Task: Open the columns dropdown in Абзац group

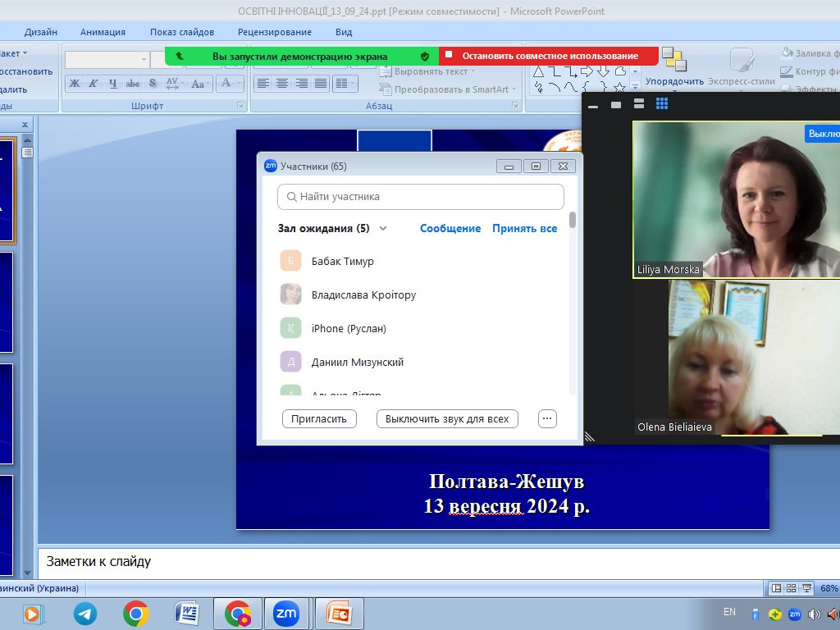Action: click(x=345, y=84)
